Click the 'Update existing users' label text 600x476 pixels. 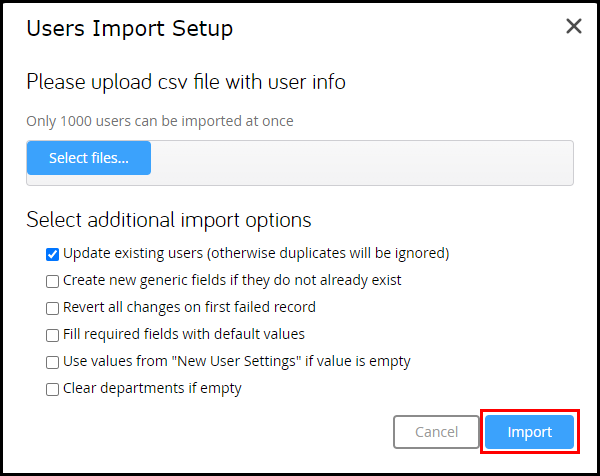pyautogui.click(x=256, y=253)
